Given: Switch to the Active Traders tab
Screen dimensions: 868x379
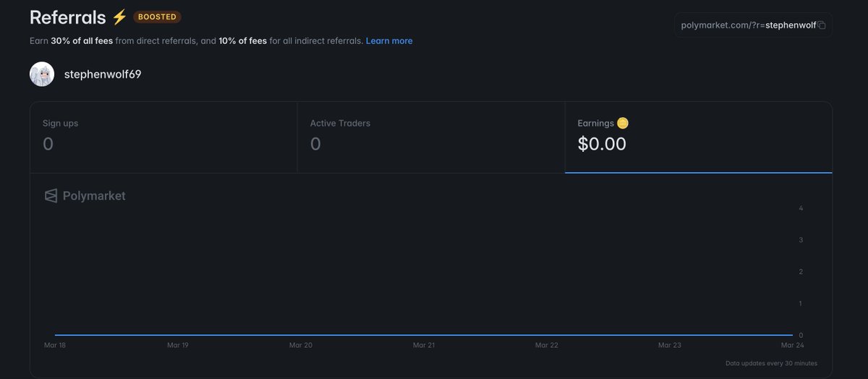Looking at the screenshot, I should (x=431, y=137).
